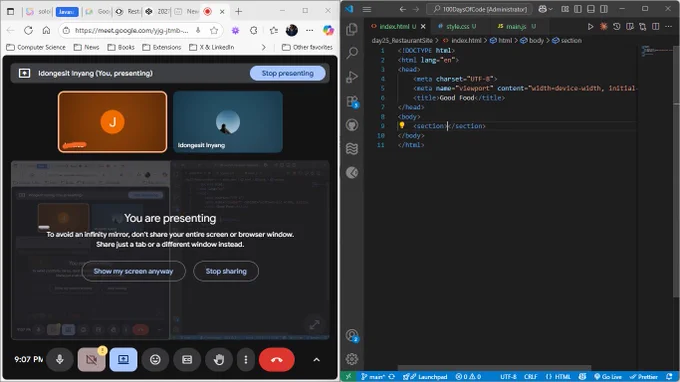Toggle screen presenting button in Meet toolbar
Viewport: 680px width, 382px height.
coord(124,359)
